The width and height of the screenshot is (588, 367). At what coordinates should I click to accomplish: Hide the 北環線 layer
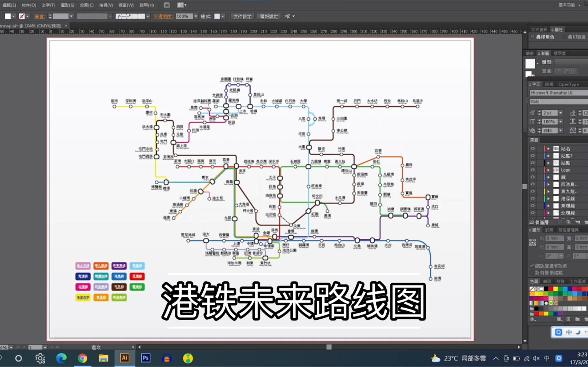coord(533,213)
